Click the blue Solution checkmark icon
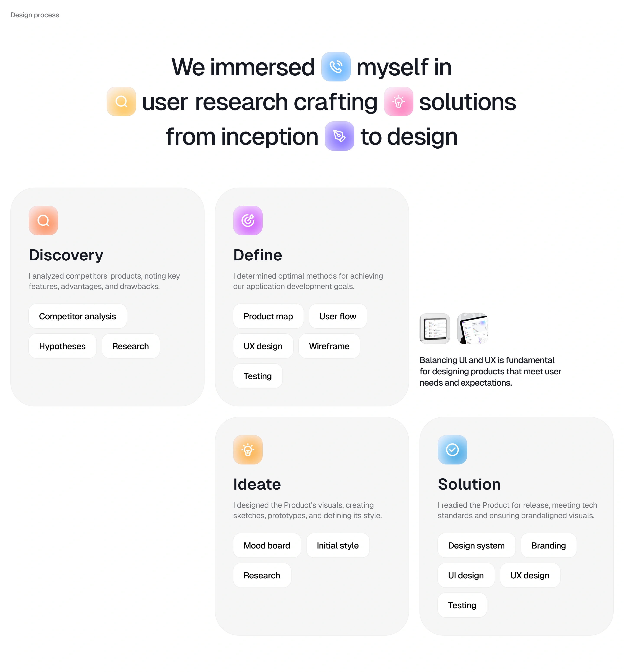The width and height of the screenshot is (624, 672). (x=452, y=450)
